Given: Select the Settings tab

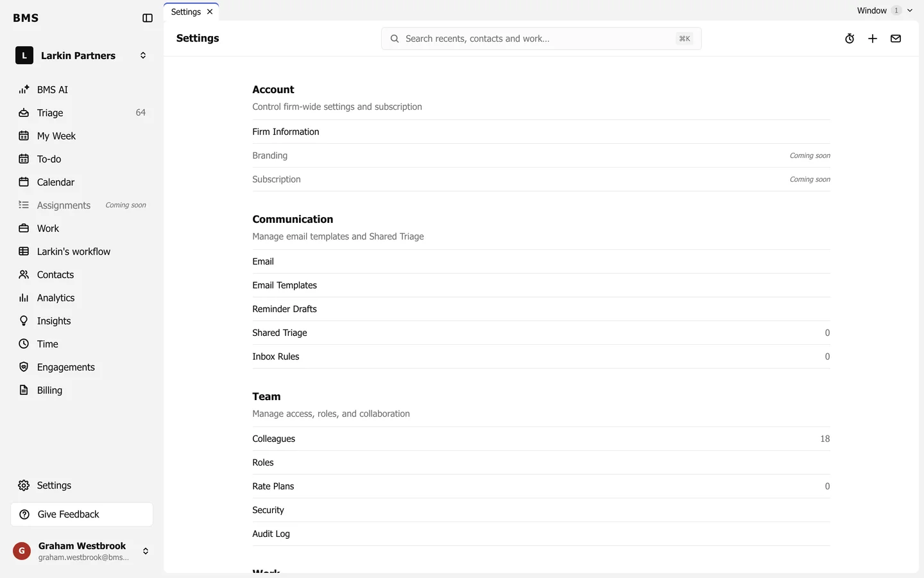Looking at the screenshot, I should tap(191, 12).
